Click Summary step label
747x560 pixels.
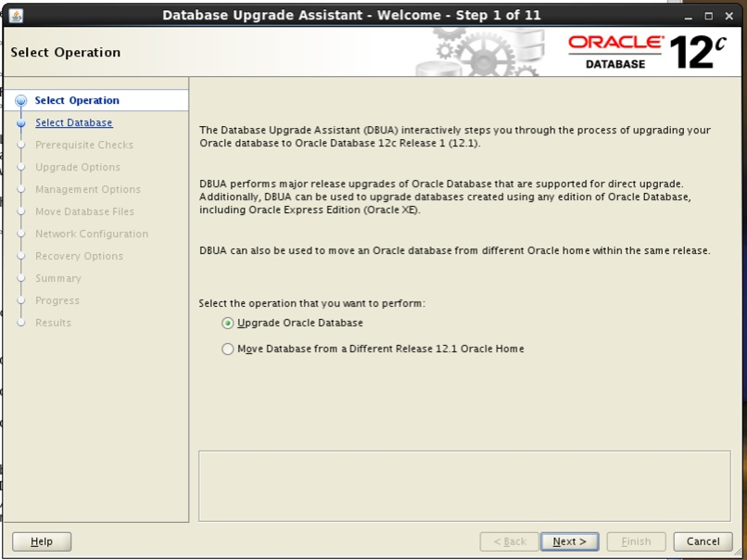[x=58, y=278]
